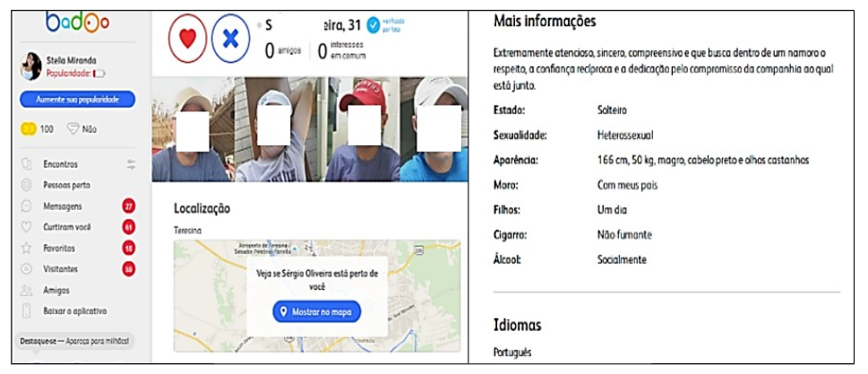The image size is (868, 374).
Task: Click the red heart like button
Action: click(188, 38)
